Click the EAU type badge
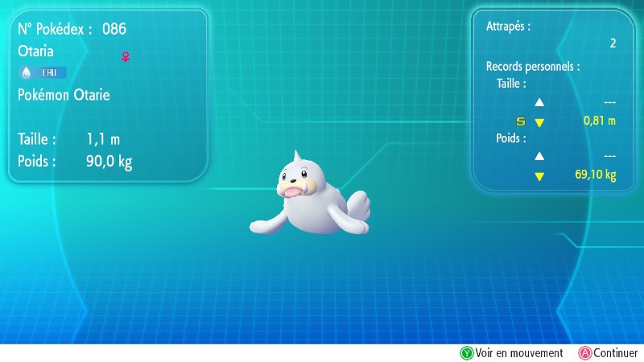This screenshot has width=644, height=362. click(x=49, y=72)
